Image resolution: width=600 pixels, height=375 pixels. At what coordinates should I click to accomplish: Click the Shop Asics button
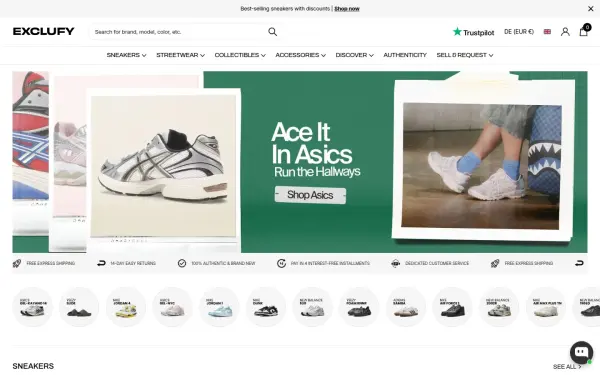[x=310, y=195]
